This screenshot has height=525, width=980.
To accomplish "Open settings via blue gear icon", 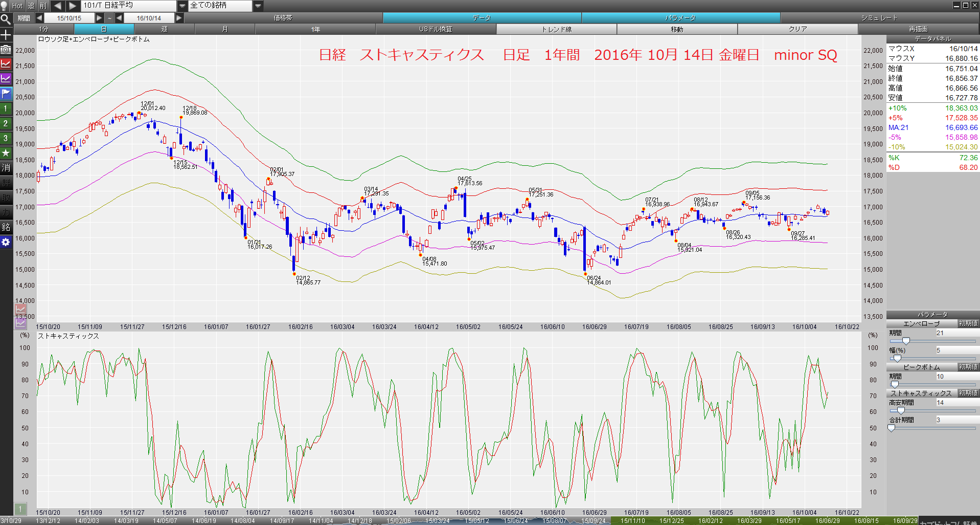I will 6,242.
